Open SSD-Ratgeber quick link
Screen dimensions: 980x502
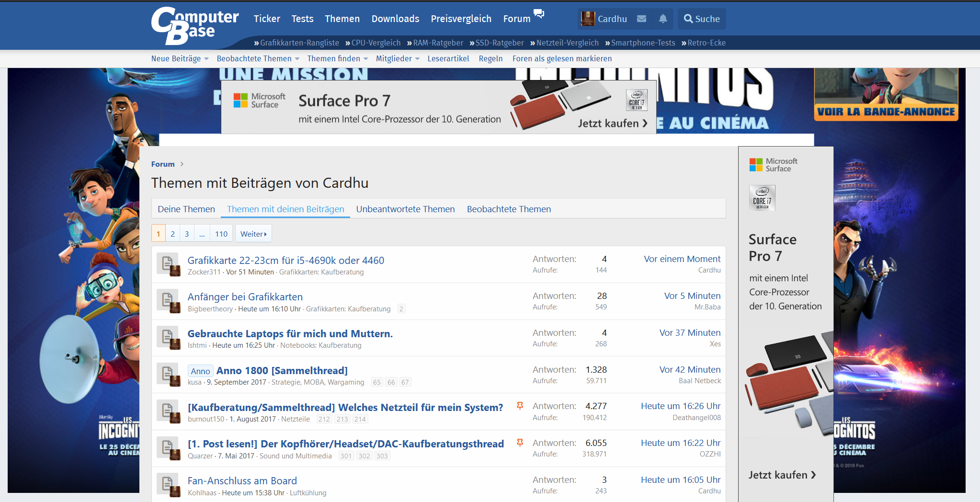click(497, 43)
